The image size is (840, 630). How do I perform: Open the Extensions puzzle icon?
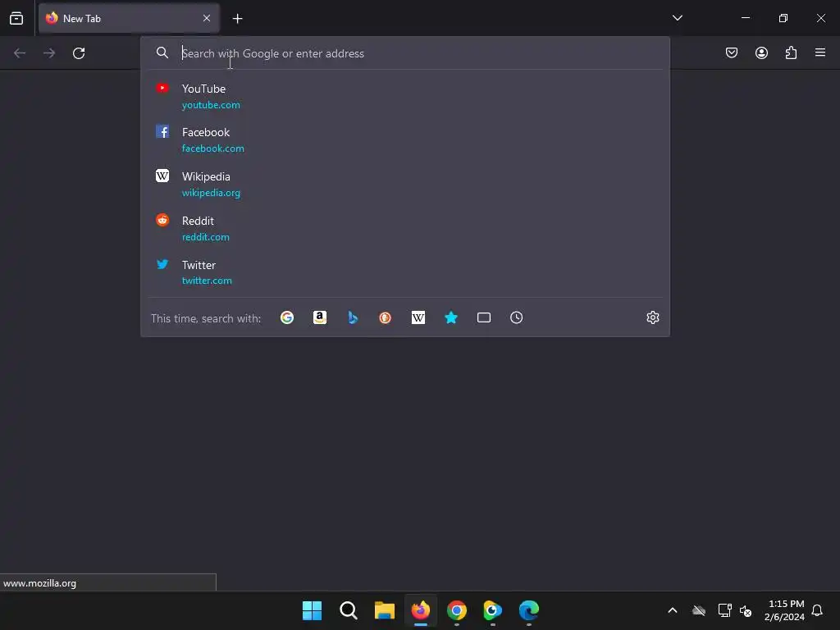pyautogui.click(x=791, y=52)
